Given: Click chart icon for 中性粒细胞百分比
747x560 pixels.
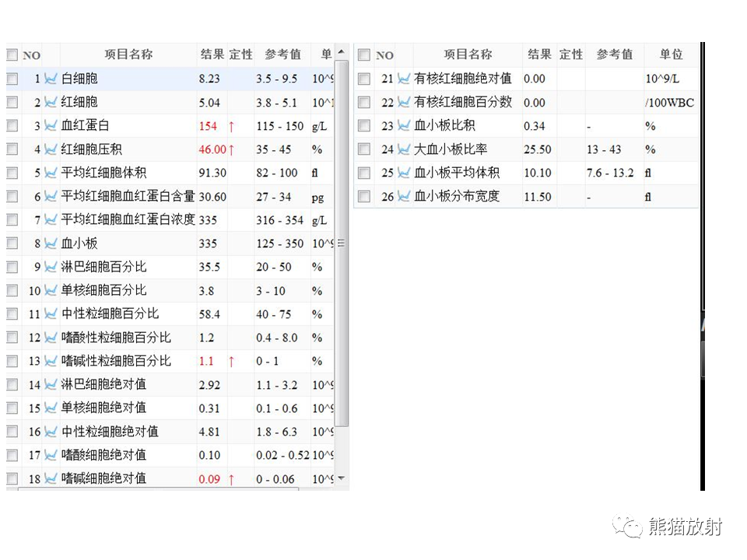Looking at the screenshot, I should click(51, 313).
